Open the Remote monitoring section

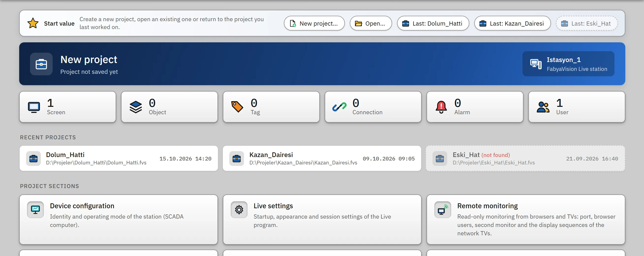click(x=526, y=220)
